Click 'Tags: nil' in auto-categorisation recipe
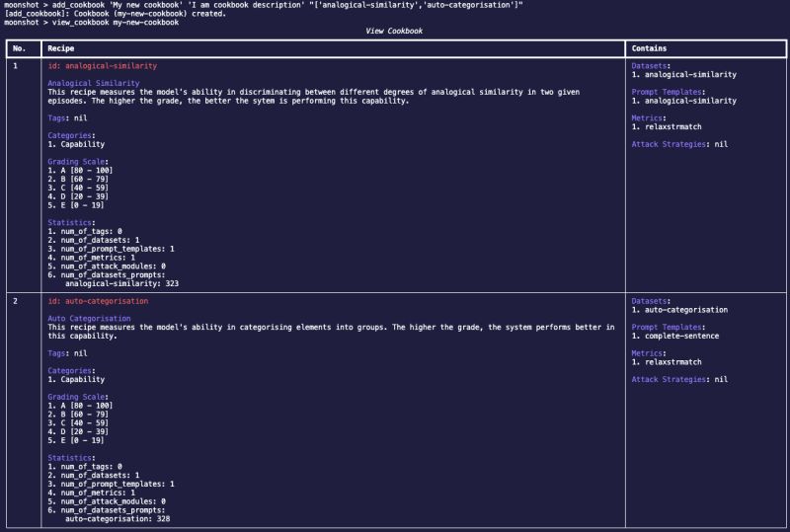The image size is (790, 532). pyautogui.click(x=67, y=353)
